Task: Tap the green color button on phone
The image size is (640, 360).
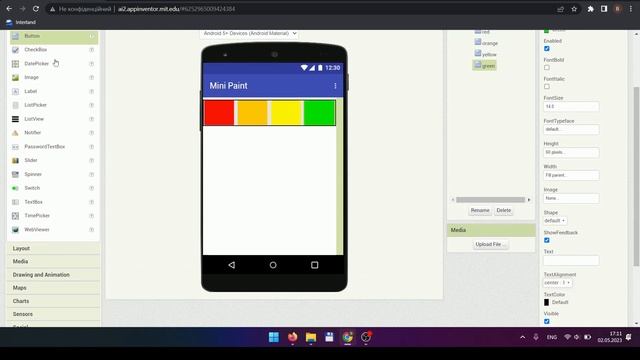Action: pos(319,113)
